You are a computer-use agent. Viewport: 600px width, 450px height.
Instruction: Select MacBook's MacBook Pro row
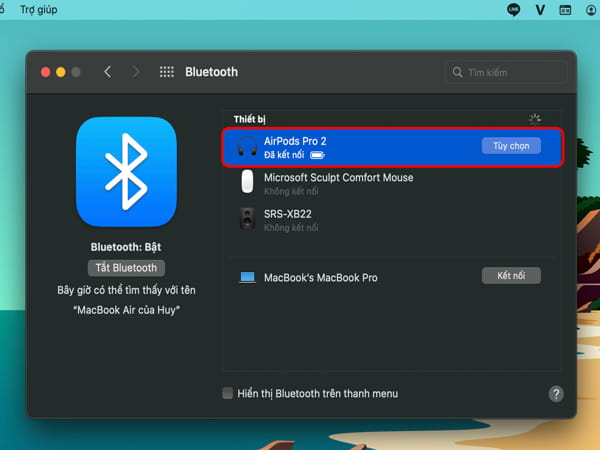tap(393, 277)
